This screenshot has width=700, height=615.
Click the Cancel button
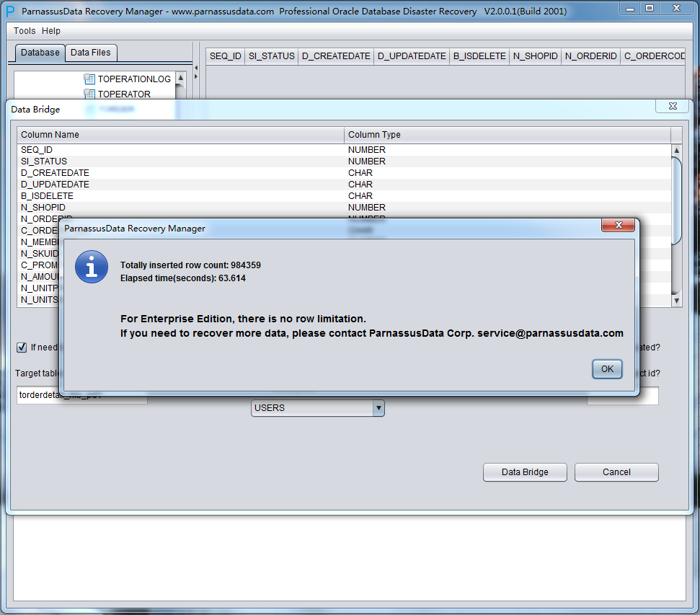(x=616, y=472)
